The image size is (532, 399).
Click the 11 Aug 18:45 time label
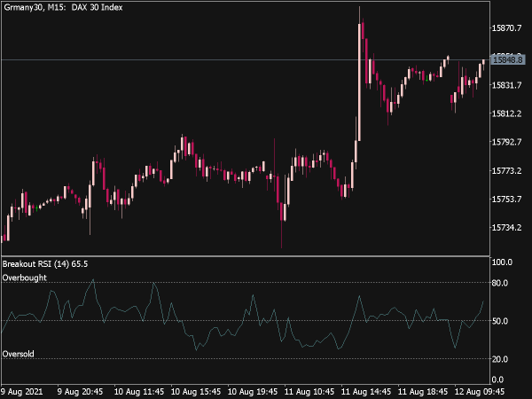click(422, 392)
